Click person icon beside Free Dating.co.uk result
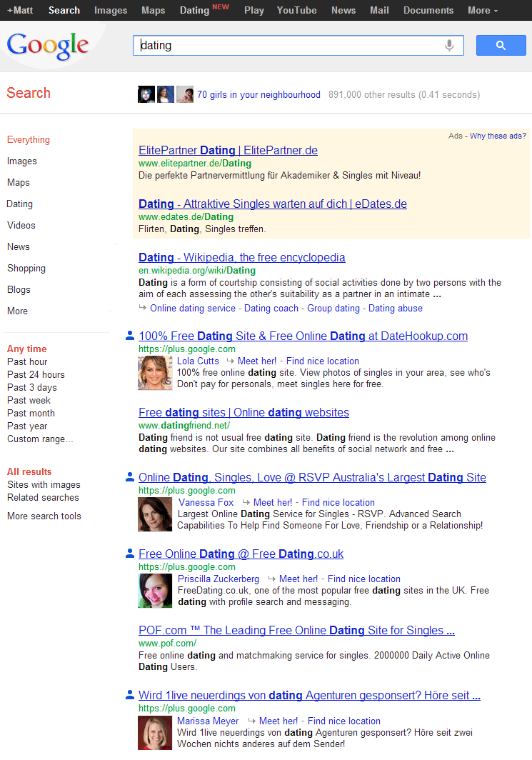Screen dimensions: 532x760 click(130, 553)
